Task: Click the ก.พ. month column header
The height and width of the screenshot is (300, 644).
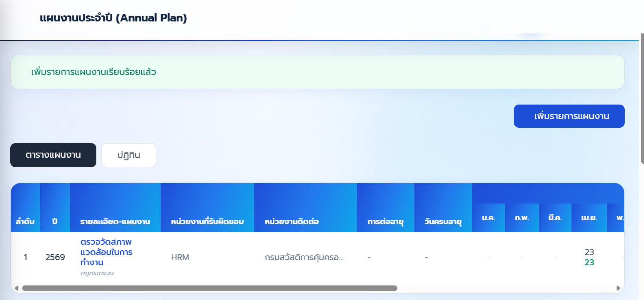Action: 522,218
